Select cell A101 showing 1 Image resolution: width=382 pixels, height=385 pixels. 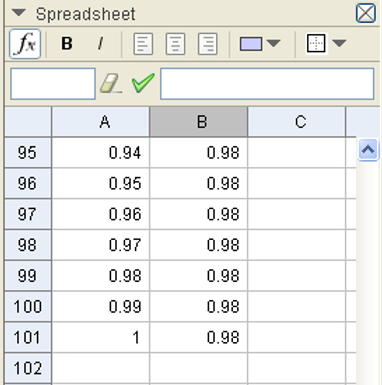click(x=101, y=337)
